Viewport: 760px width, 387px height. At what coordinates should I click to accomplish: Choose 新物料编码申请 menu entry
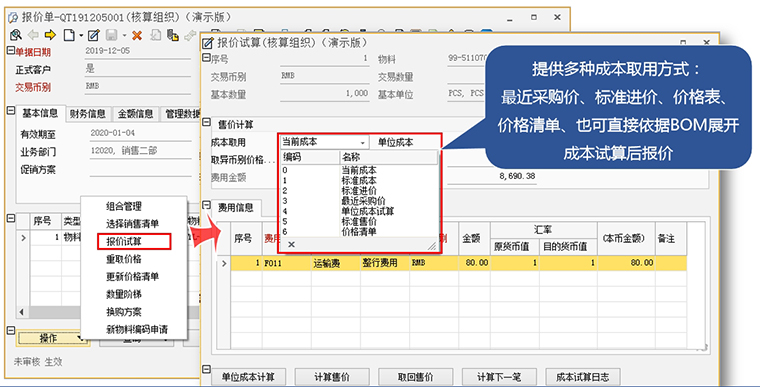(137, 329)
